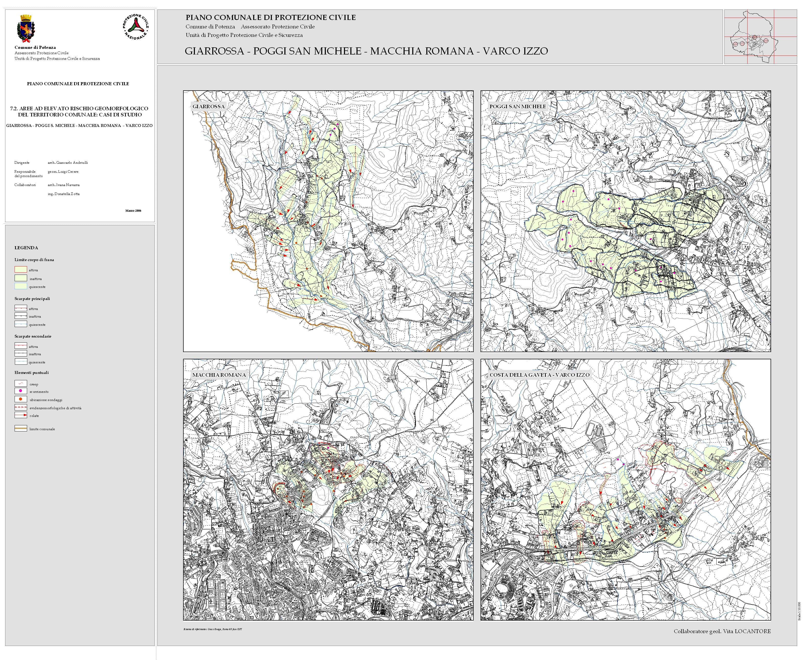Click the COSTA DELLA GAVETA - VARCO IZZO map panel

point(626,490)
